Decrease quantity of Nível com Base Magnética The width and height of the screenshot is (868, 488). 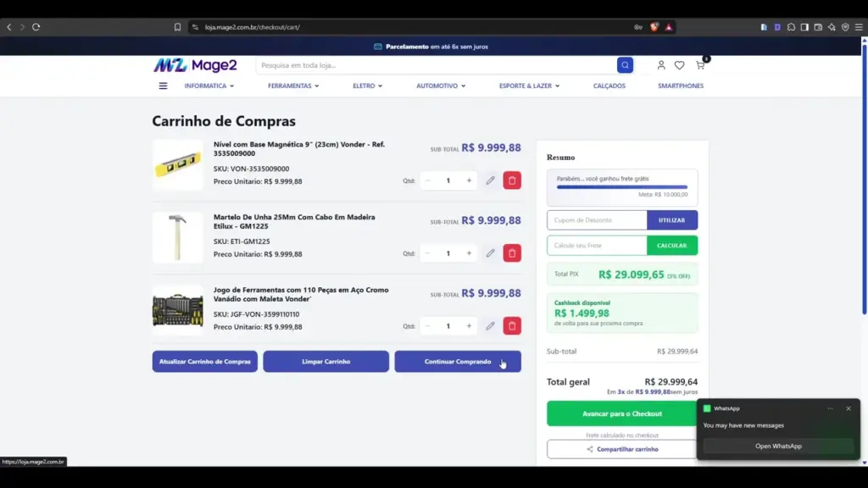427,180
